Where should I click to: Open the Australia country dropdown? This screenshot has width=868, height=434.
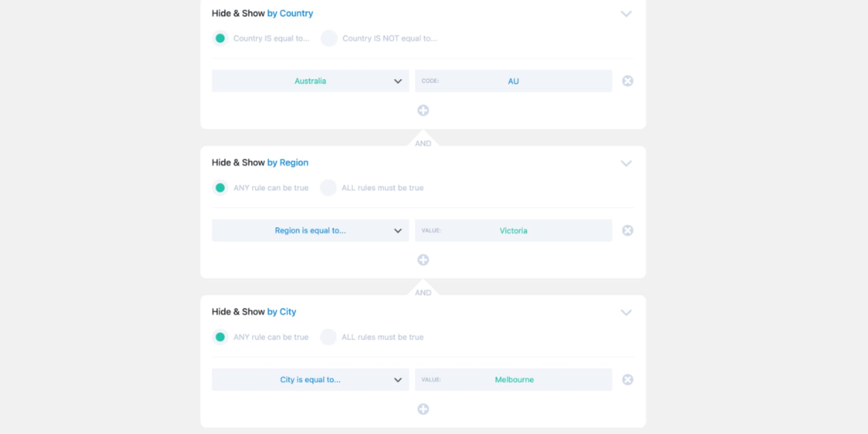coord(310,81)
